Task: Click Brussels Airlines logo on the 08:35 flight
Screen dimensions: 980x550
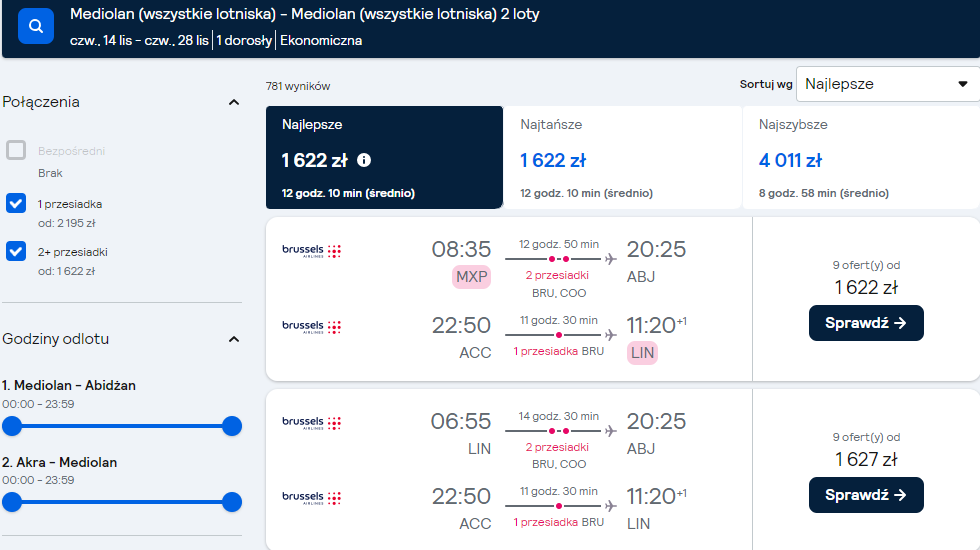Action: pos(311,251)
